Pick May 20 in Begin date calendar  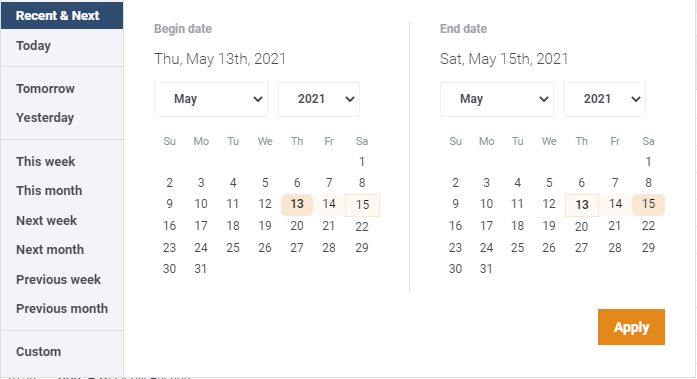(x=297, y=226)
